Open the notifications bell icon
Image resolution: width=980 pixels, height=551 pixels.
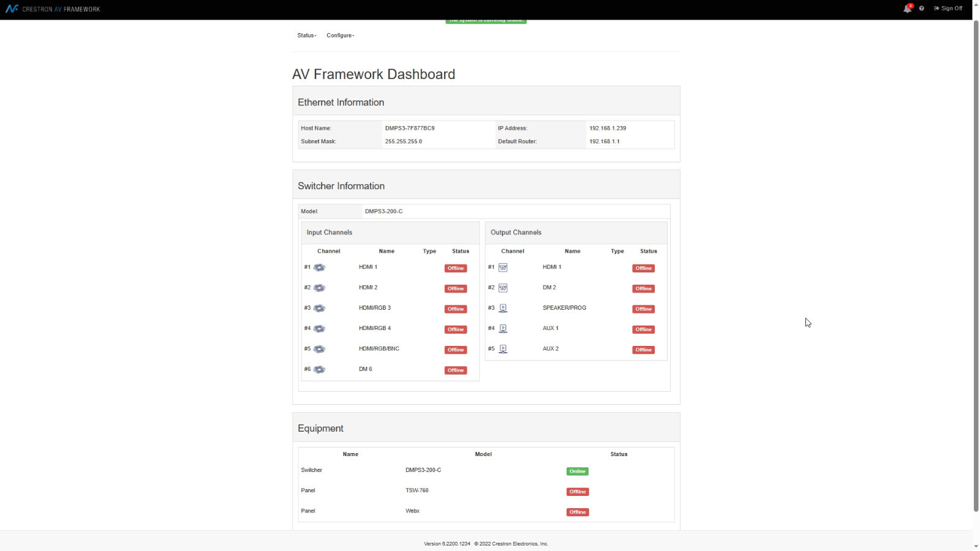907,9
